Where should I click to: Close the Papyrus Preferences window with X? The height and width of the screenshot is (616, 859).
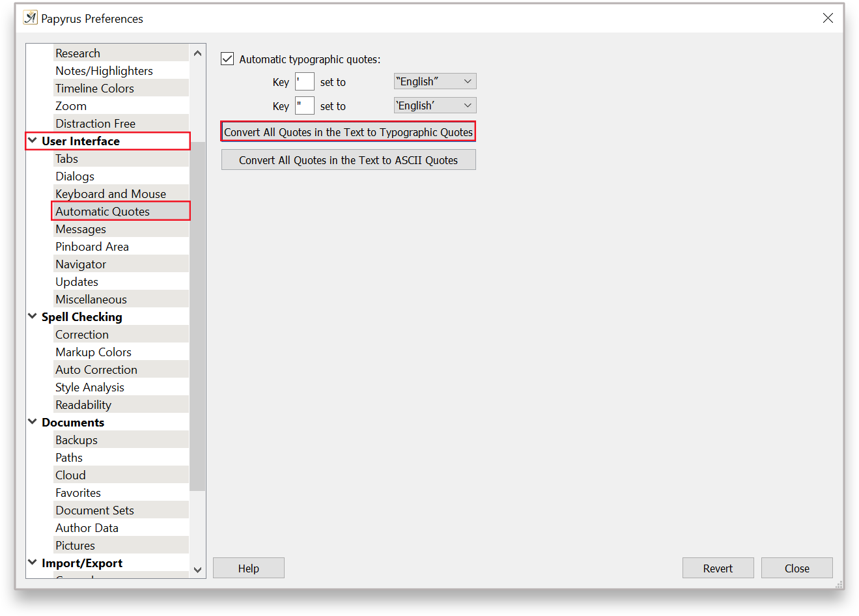coord(828,18)
